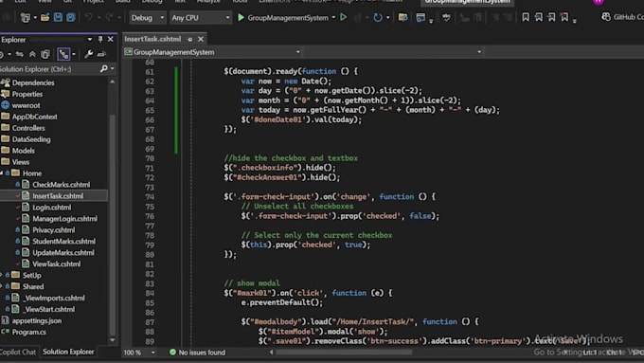Toggle pin on InsertTask.cshtml tab

(189, 39)
